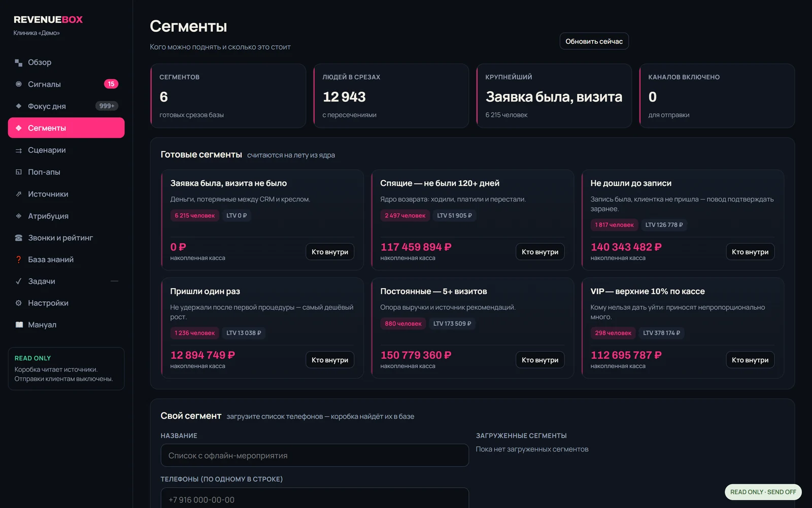
Task: Click the База знаний question mark icon
Action: click(x=19, y=260)
